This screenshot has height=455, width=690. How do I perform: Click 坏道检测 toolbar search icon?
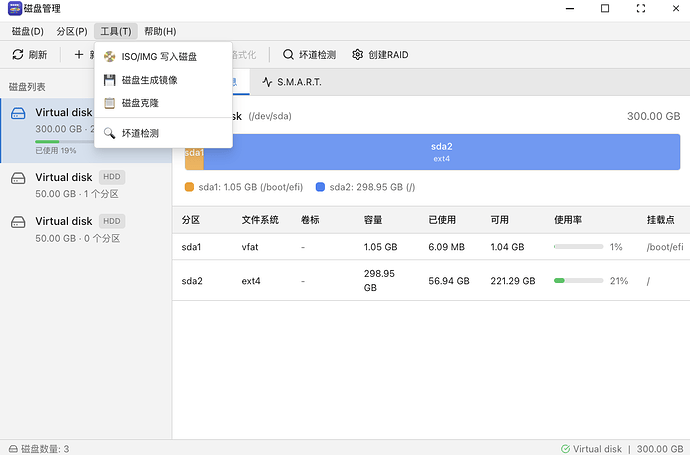coord(289,55)
